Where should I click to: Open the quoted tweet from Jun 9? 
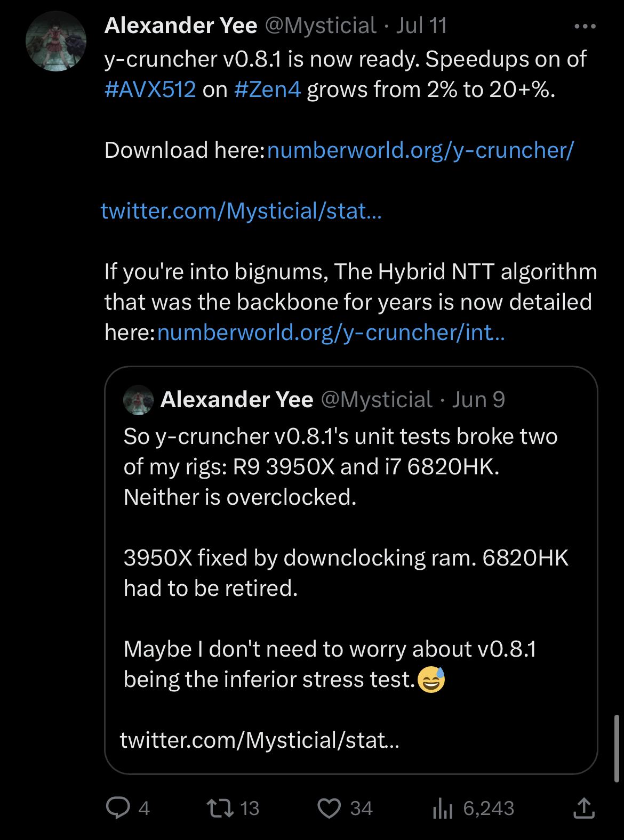click(351, 570)
